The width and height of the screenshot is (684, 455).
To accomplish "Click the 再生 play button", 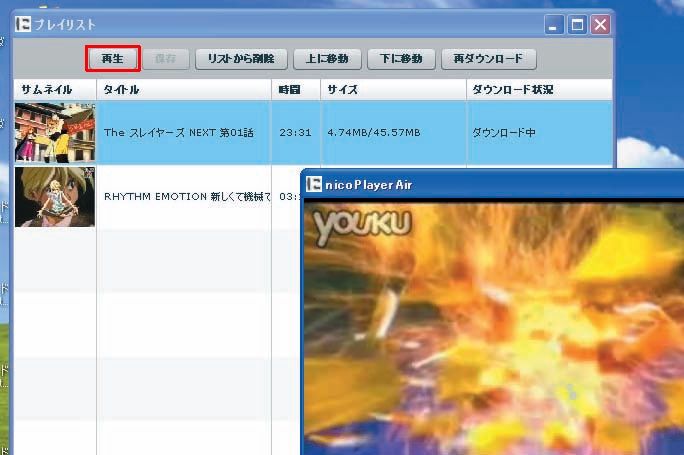I will pos(113,59).
